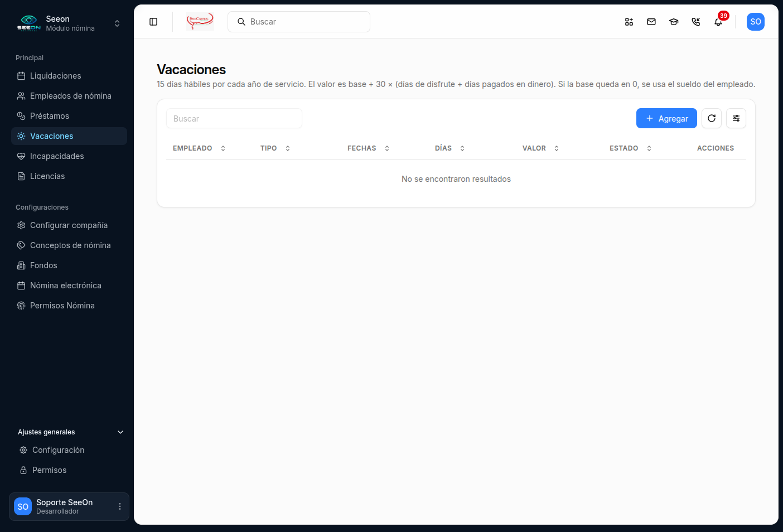The height and width of the screenshot is (532, 783).
Task: Open Permisos under Ajustes generales
Action: coord(70,470)
